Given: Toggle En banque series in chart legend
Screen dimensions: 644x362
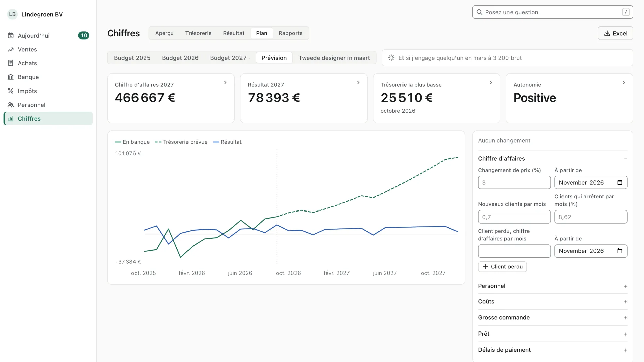Looking at the screenshot, I should click(x=132, y=142).
